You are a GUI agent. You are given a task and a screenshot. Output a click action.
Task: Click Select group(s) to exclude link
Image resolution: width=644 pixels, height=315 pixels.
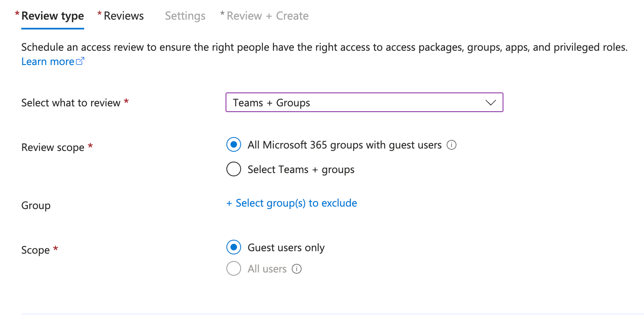[296, 203]
